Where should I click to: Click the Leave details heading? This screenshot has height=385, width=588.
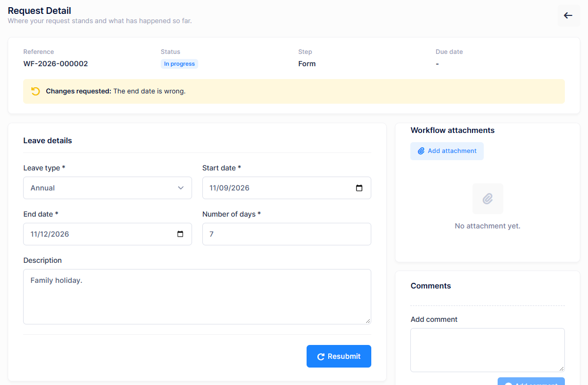click(48, 141)
